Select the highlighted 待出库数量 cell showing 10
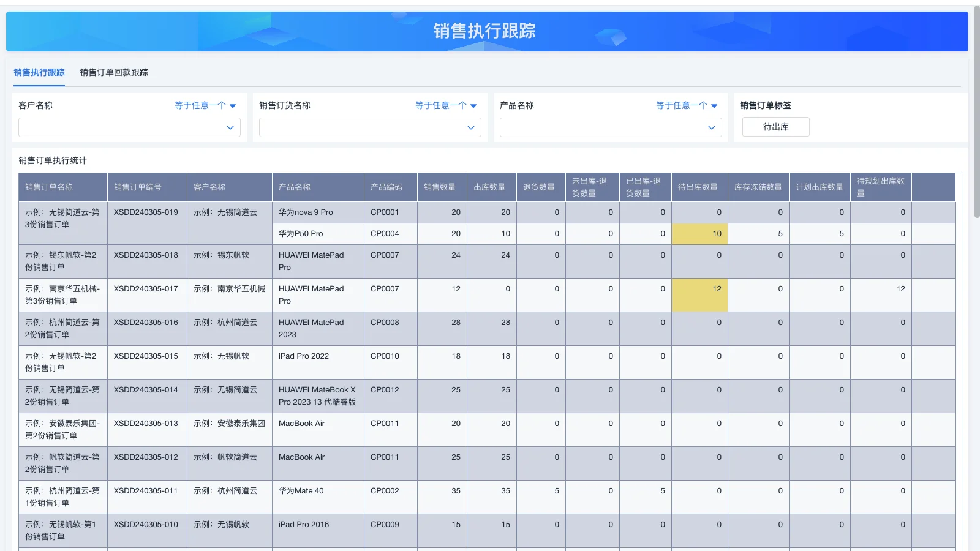 (x=699, y=233)
